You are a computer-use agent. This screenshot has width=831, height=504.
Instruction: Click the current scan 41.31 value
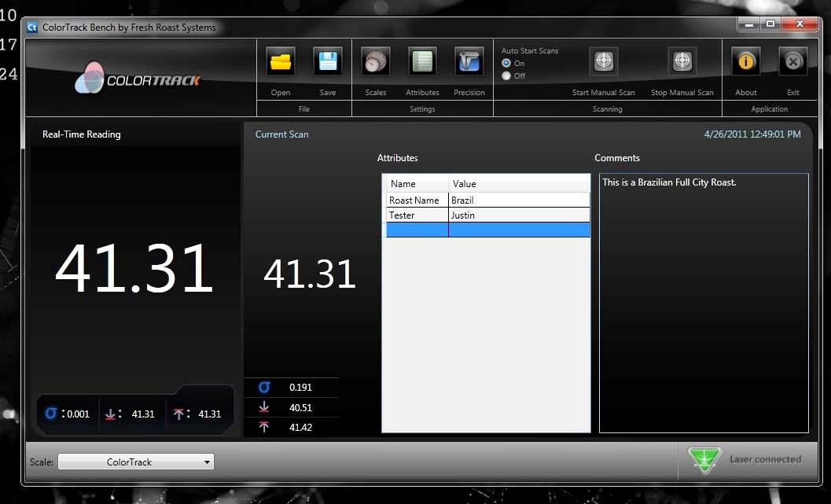(310, 274)
